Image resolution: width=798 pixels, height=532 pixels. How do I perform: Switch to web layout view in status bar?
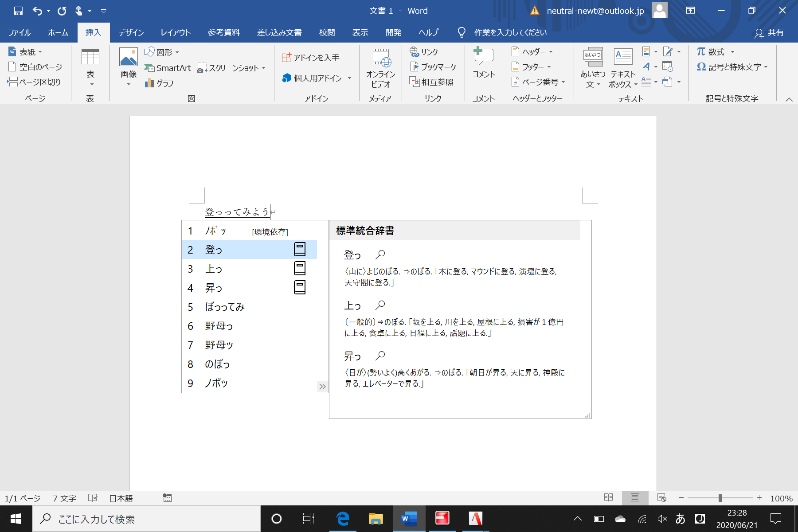(661, 498)
